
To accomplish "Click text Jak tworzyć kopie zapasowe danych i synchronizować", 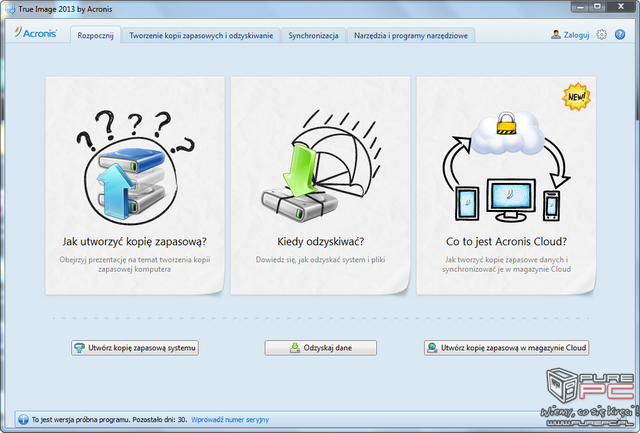I will (506, 264).
